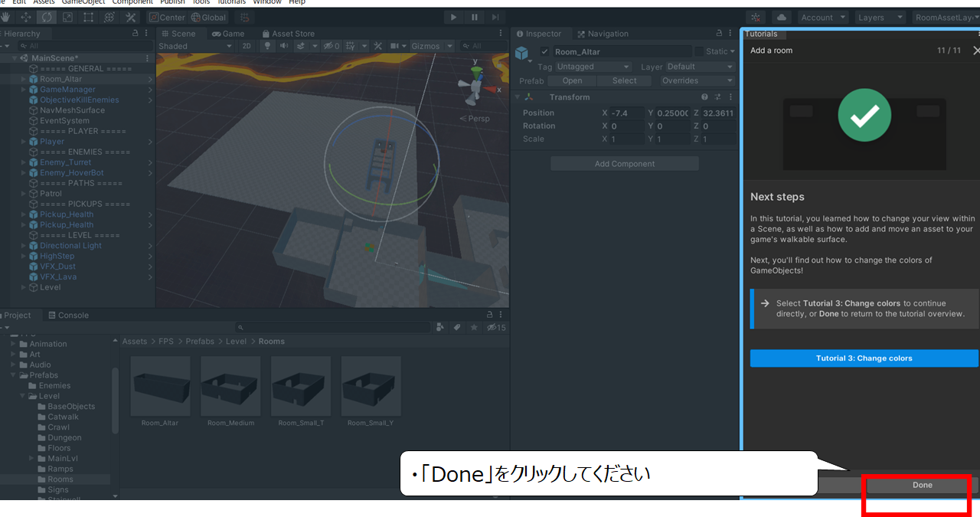
Task: Uncheck the Room_Altar active checkbox
Action: pos(544,51)
